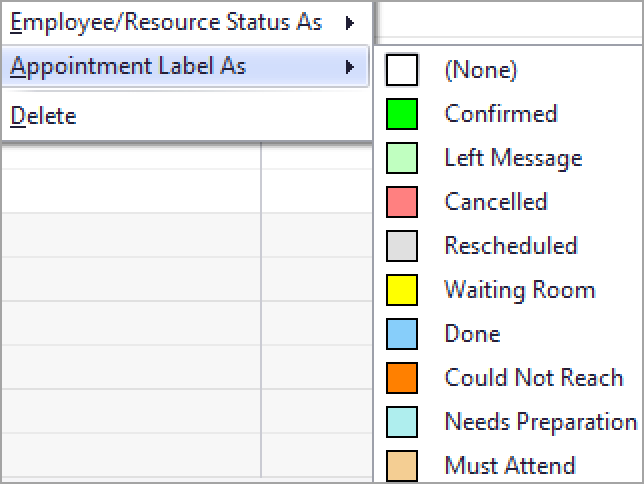Choose the light green Left Message swatch
The height and width of the screenshot is (484, 644).
(x=402, y=158)
